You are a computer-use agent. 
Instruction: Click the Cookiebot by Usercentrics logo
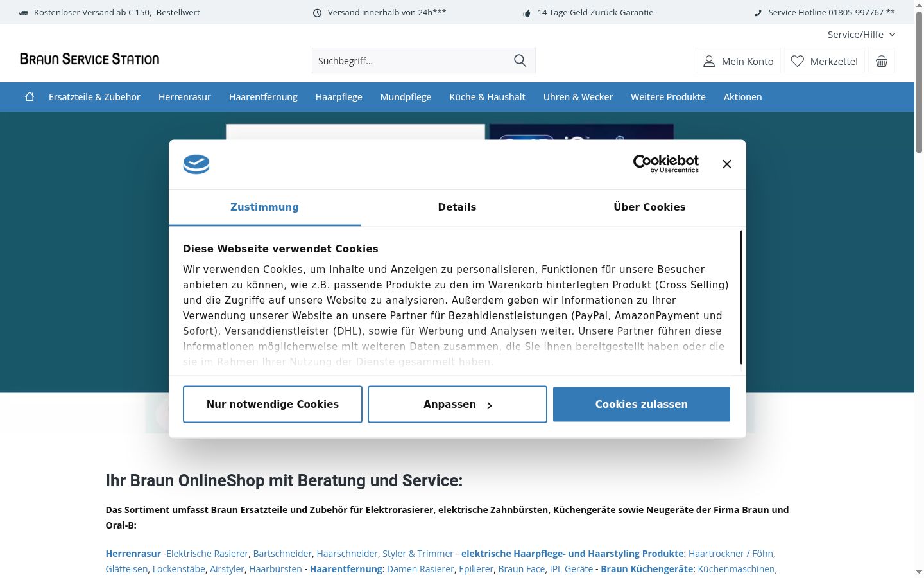666,164
